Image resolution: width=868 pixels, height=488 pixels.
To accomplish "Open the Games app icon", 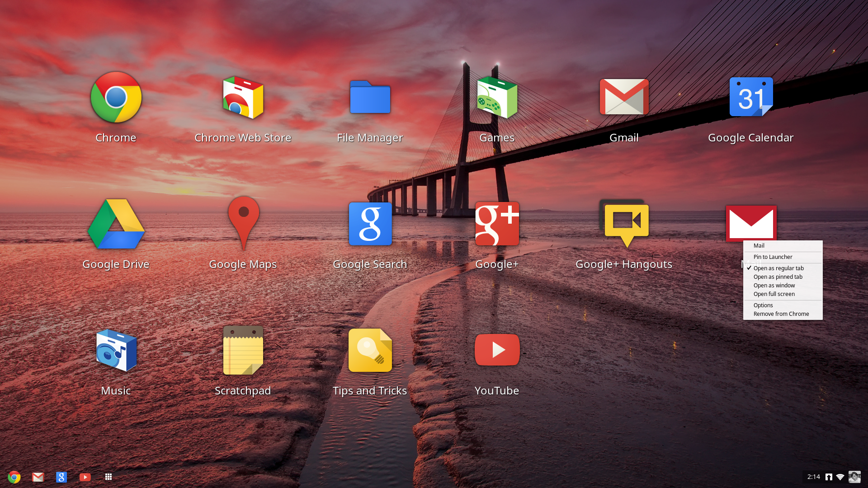I will [497, 98].
